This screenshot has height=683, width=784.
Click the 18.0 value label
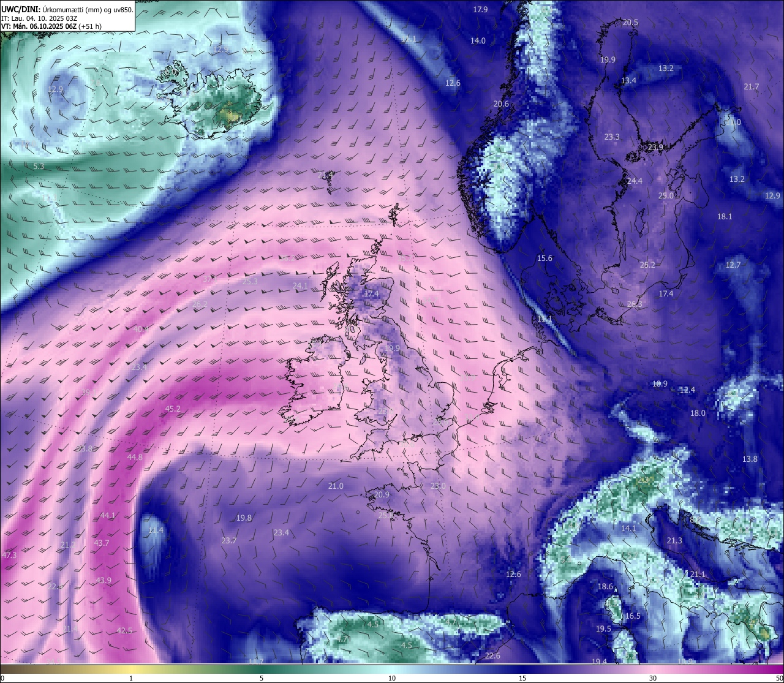(x=698, y=413)
